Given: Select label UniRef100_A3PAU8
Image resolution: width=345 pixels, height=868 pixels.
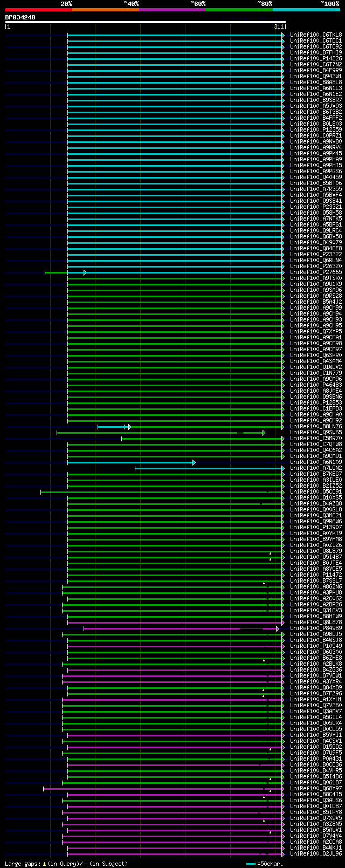Looking at the screenshot, I should click(x=316, y=592).
